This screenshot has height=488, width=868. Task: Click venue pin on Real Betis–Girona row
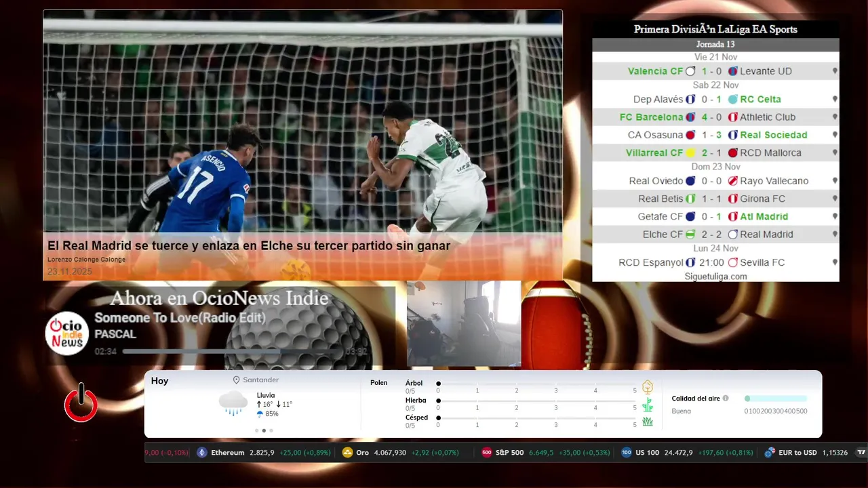coord(835,199)
